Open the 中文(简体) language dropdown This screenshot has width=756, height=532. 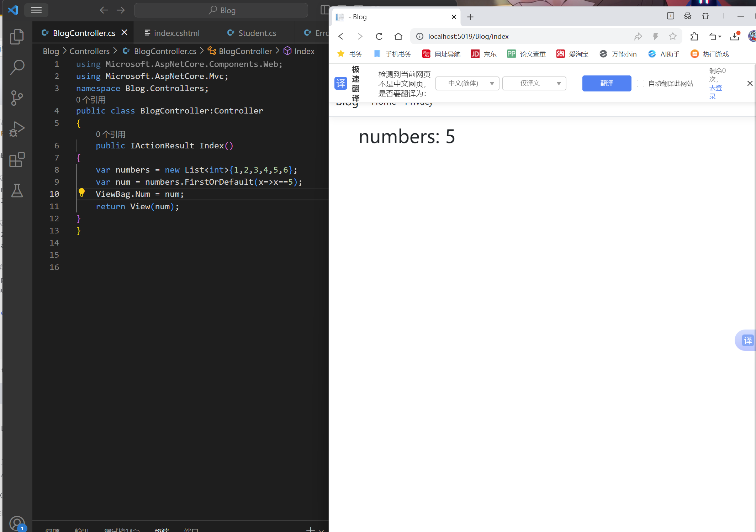467,83
